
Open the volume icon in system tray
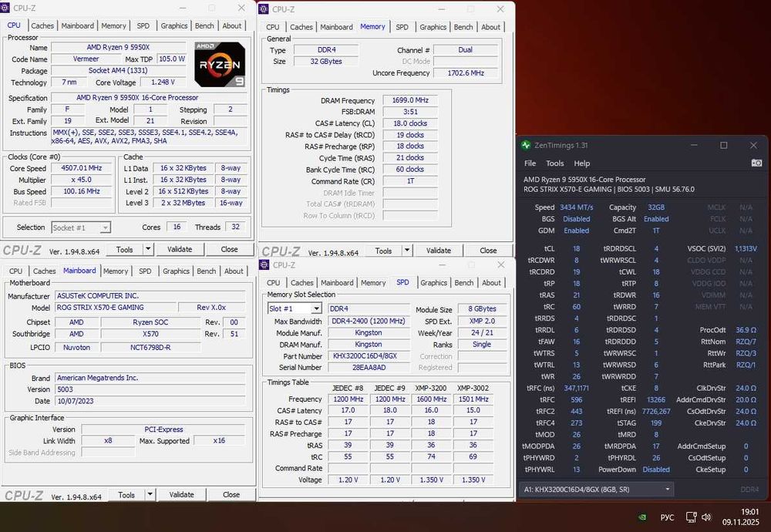coord(706,517)
